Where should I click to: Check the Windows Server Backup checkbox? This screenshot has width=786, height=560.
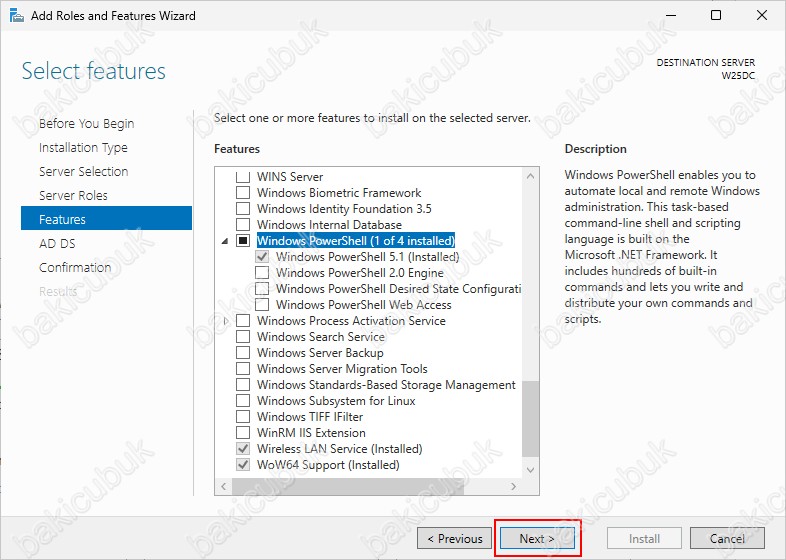coord(243,353)
